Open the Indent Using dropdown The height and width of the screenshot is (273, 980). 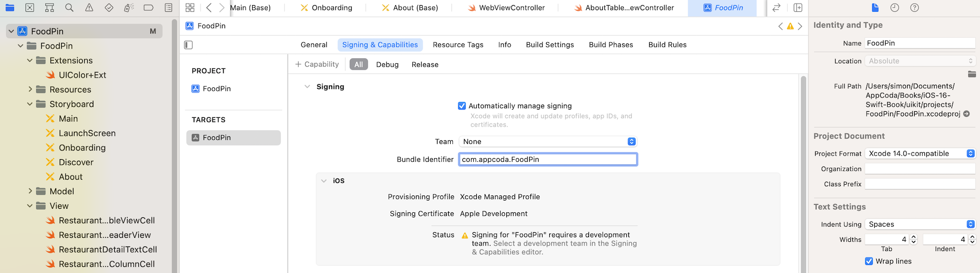tap(920, 224)
